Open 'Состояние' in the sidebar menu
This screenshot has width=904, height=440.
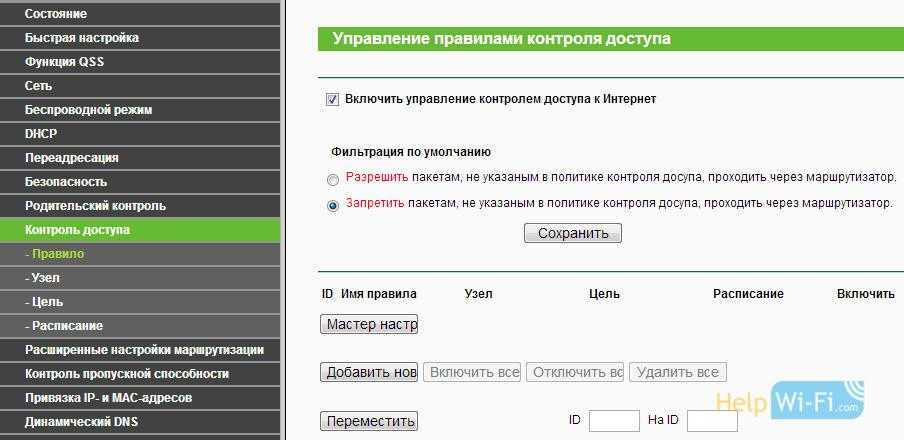pos(56,14)
